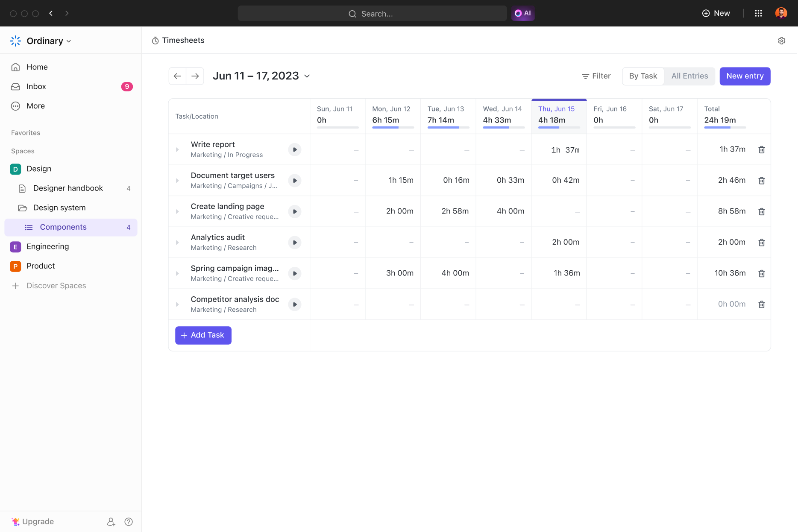Start the timer for Write report
Screen dimensions: 798x532
(294, 149)
